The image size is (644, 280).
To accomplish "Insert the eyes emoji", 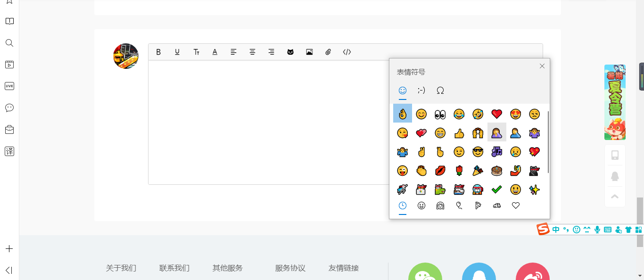I will coord(440,114).
